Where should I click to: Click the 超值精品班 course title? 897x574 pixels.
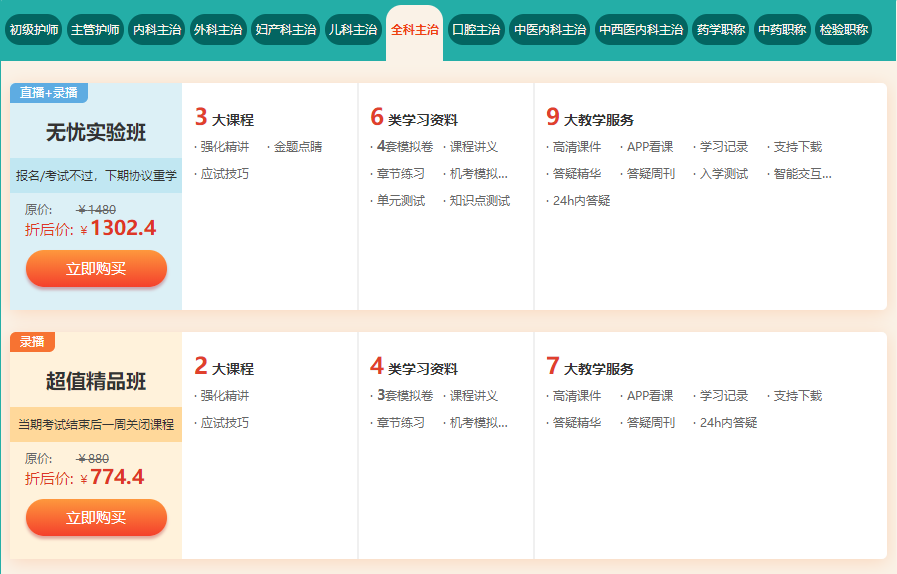[x=96, y=382]
